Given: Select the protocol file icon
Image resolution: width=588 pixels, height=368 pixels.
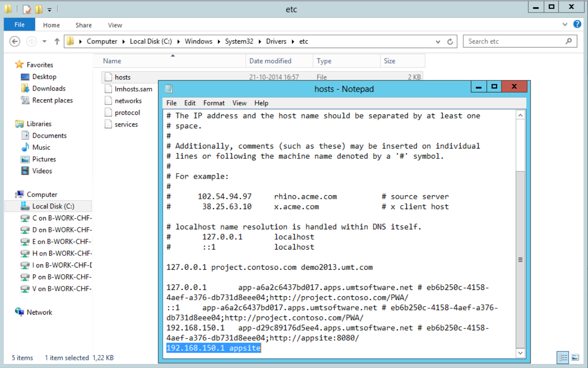Looking at the screenshot, I should coord(108,113).
